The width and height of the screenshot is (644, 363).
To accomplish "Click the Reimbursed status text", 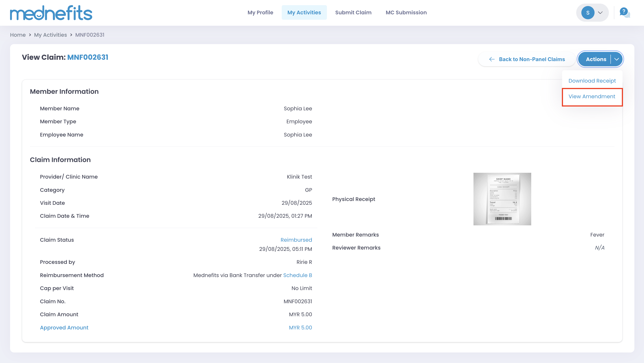I will click(296, 240).
